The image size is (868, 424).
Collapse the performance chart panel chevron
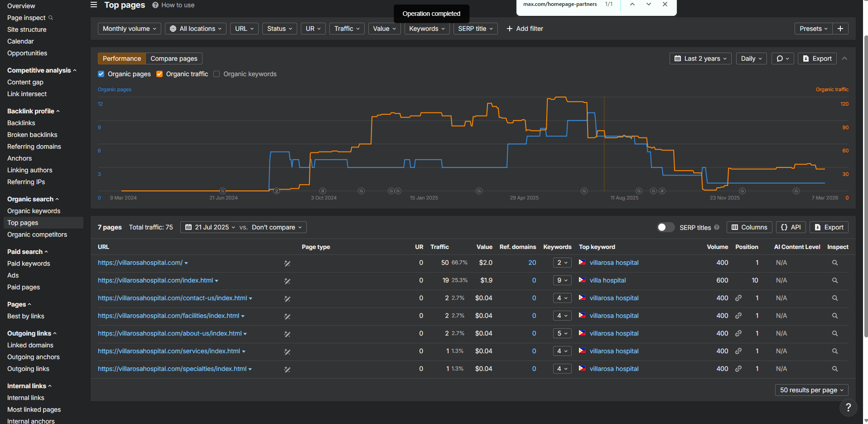[844, 58]
